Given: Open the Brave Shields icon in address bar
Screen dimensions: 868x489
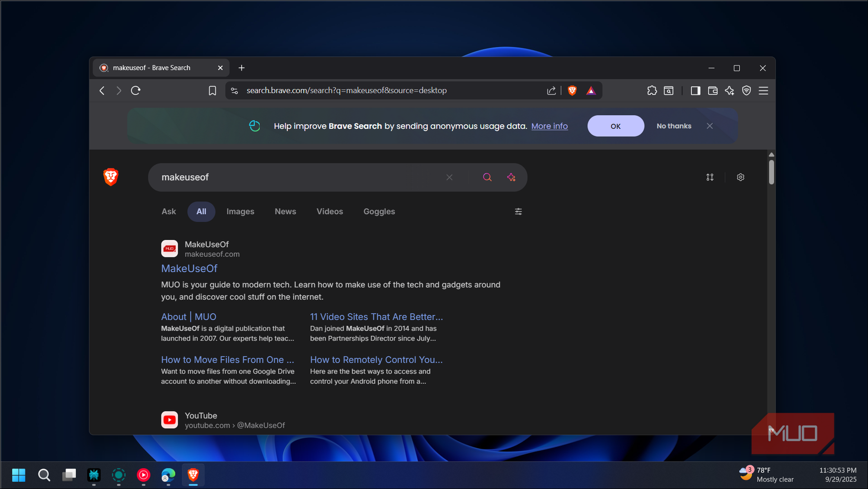Looking at the screenshot, I should point(572,90).
